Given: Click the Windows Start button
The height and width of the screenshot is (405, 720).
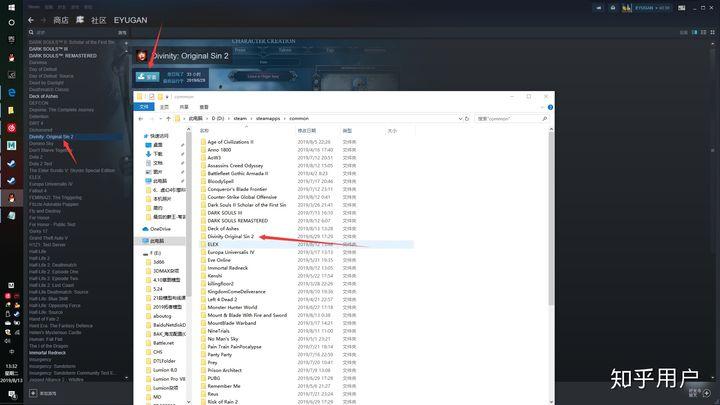Looking at the screenshot, I should [11, 7].
